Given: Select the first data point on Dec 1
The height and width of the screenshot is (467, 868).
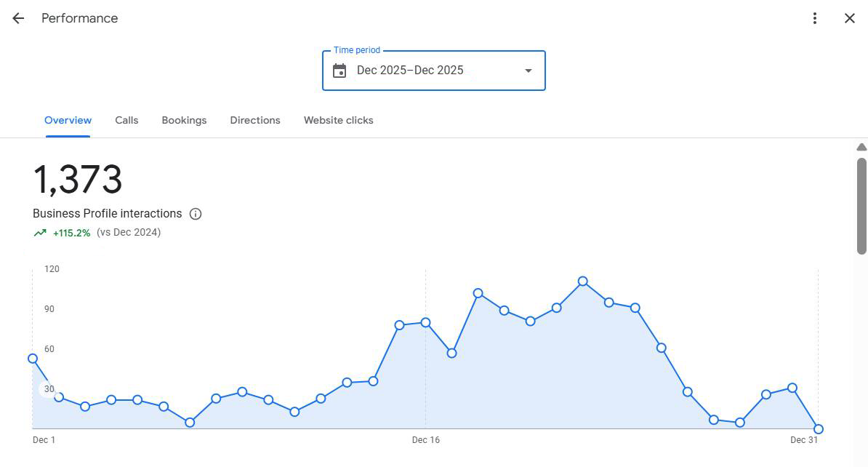Looking at the screenshot, I should 33,359.
